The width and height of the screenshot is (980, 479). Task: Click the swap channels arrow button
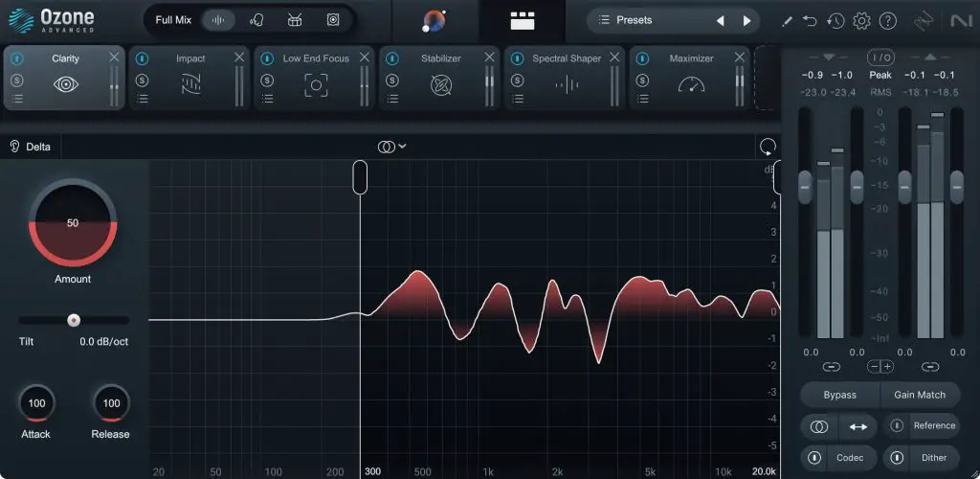(x=858, y=426)
